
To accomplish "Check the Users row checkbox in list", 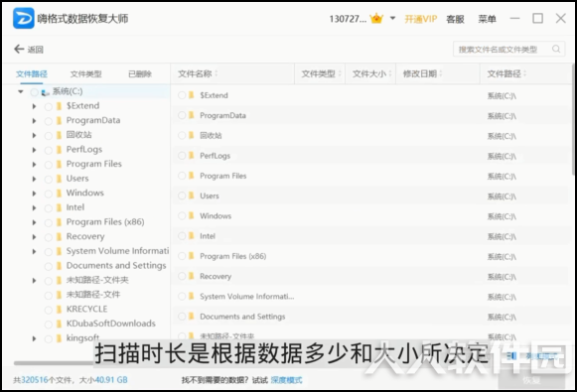I will coord(182,196).
